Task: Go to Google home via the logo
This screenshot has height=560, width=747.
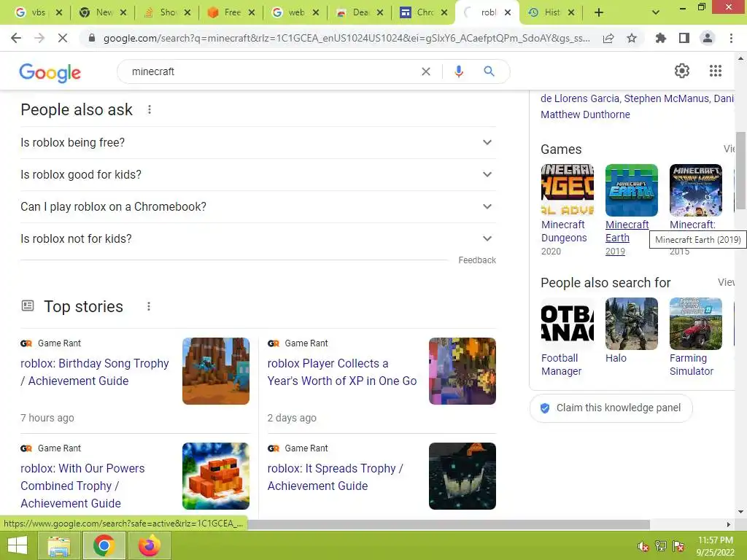Action: click(x=50, y=72)
